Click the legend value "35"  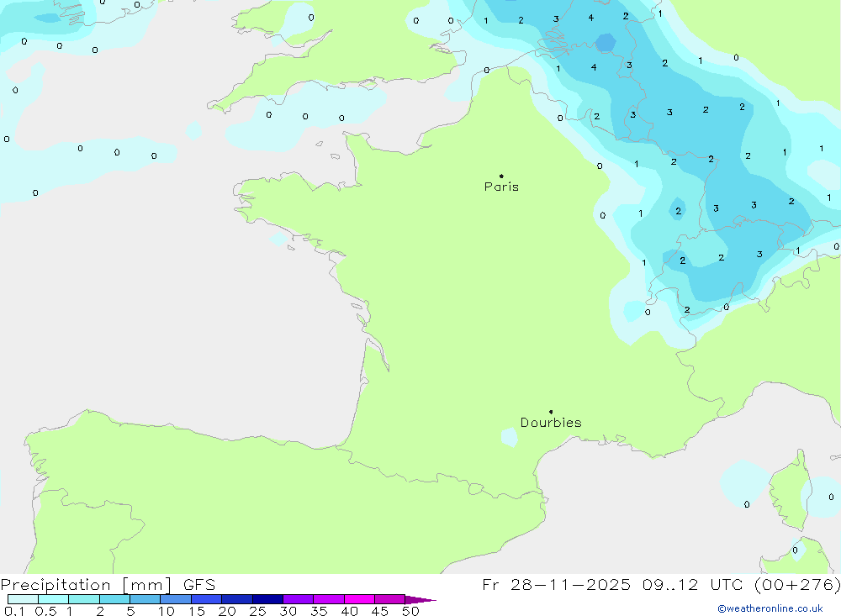(x=319, y=611)
